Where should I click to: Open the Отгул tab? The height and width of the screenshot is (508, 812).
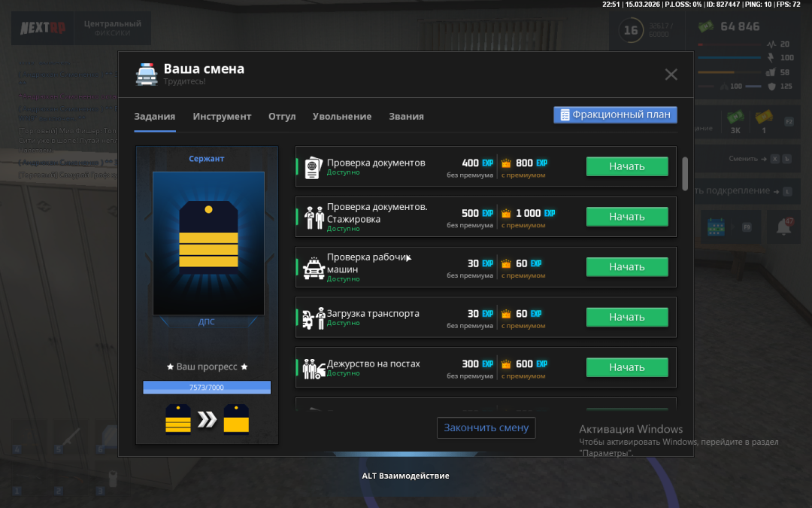[282, 117]
